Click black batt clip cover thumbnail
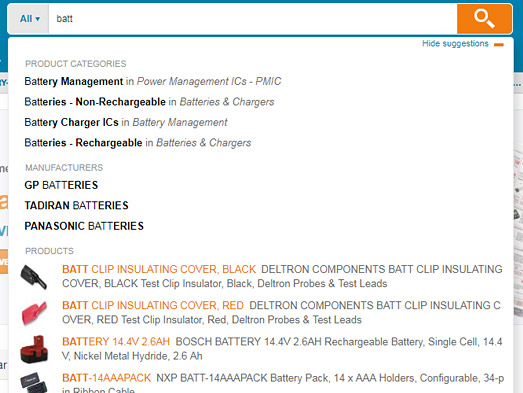Screen dimensions: 523x393 [x=34, y=277]
